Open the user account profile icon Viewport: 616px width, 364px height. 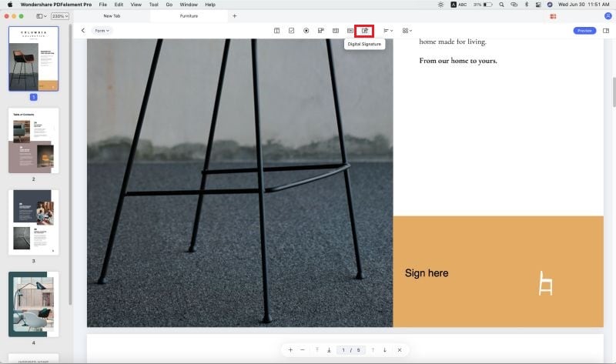click(608, 16)
